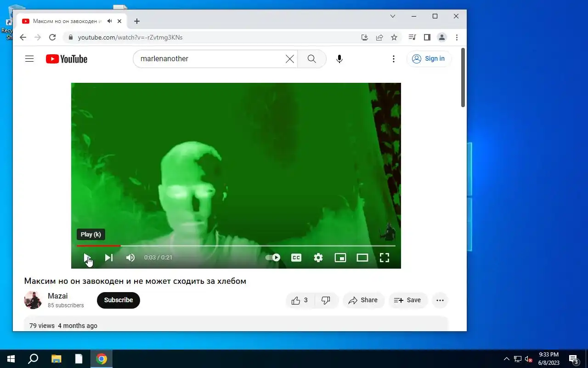Image resolution: width=588 pixels, height=368 pixels.
Task: Click the Play button in video player
Action: click(87, 258)
